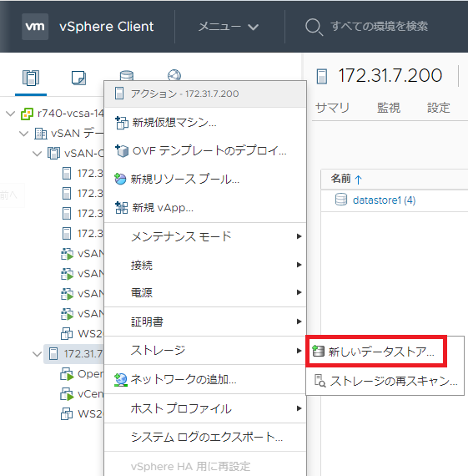Click the new vApp icon

click(x=121, y=208)
